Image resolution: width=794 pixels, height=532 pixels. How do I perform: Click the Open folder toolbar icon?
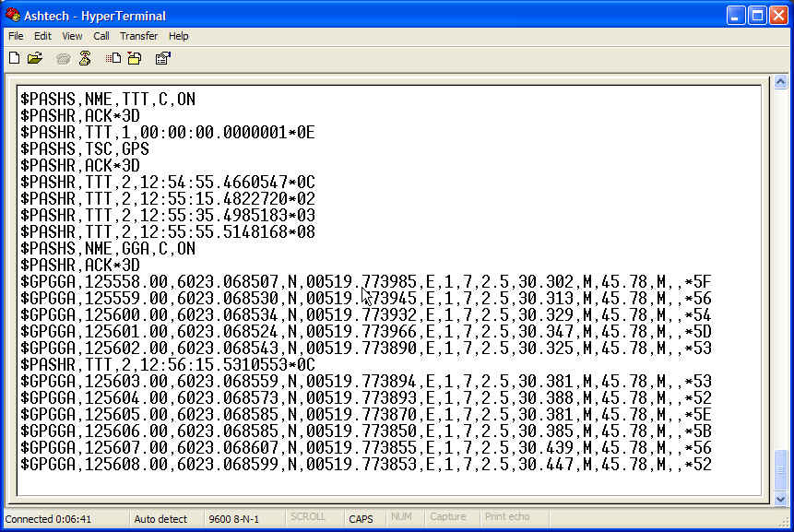[x=35, y=58]
